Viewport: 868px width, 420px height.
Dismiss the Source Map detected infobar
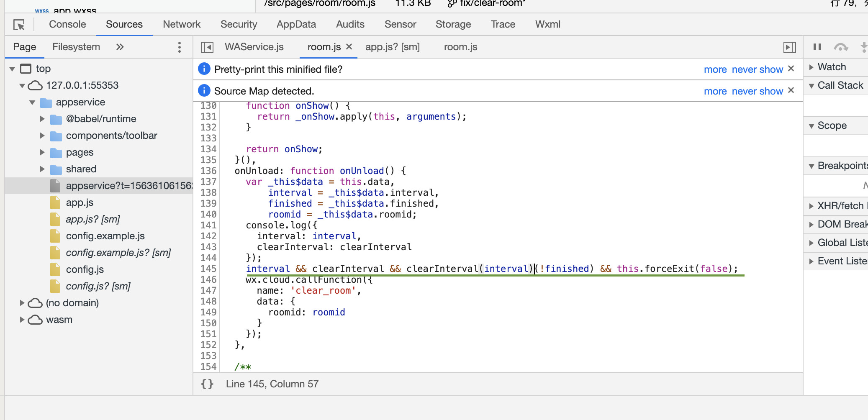point(791,90)
